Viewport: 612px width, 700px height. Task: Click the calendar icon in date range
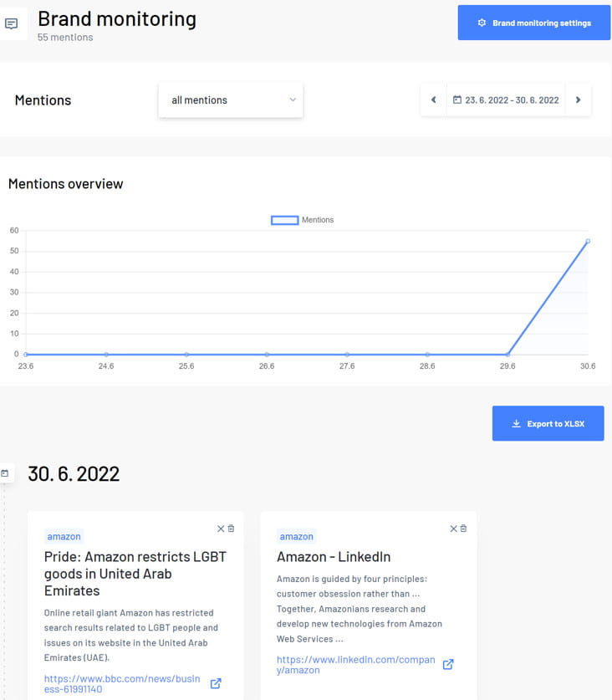pos(457,100)
